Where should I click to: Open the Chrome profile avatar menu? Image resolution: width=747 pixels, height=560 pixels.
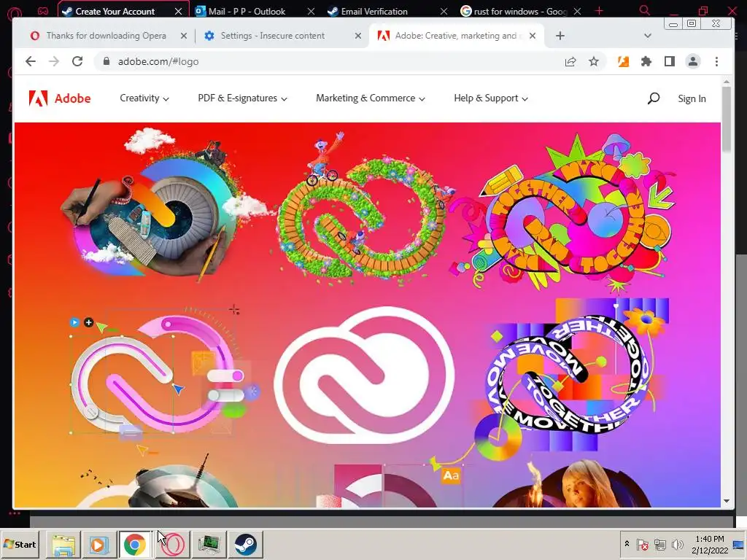693,61
